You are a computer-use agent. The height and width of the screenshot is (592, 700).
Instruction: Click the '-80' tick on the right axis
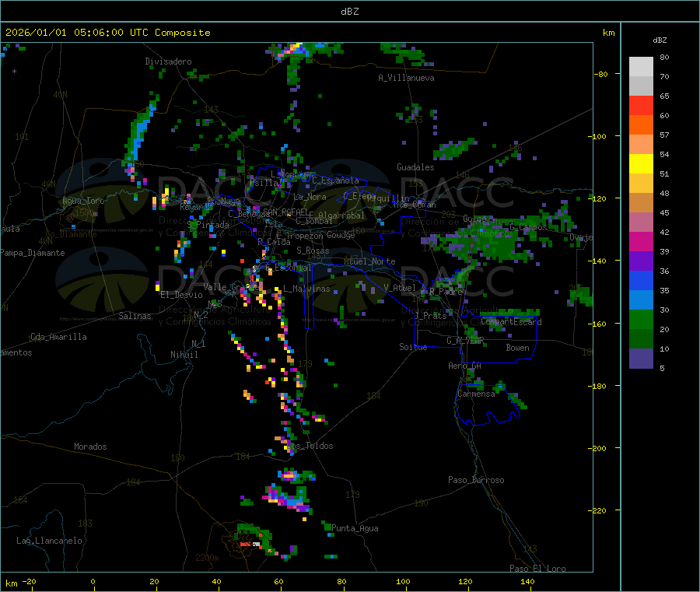tap(600, 74)
